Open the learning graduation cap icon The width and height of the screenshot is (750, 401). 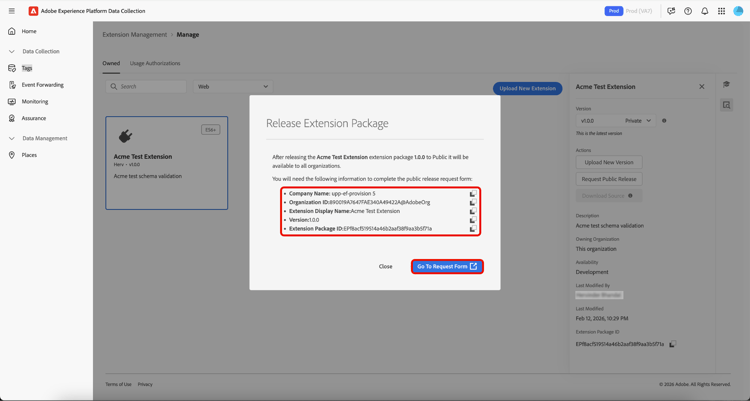[726, 85]
